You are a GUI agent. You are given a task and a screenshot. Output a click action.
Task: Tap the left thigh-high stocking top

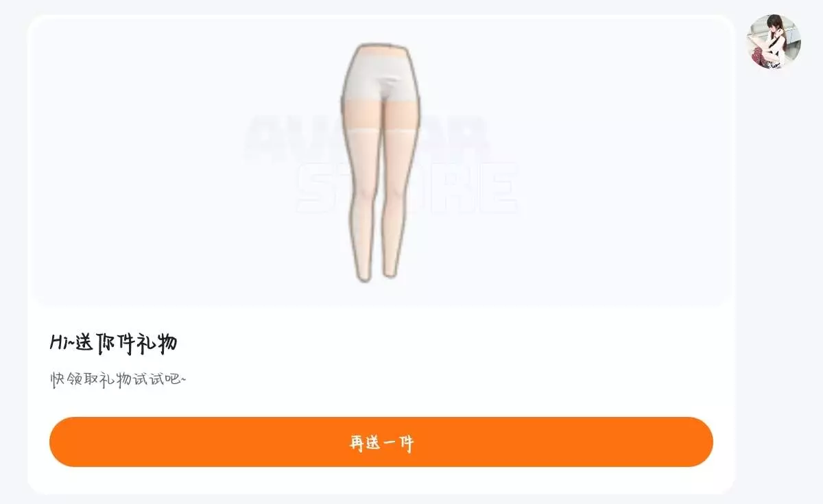361,132
